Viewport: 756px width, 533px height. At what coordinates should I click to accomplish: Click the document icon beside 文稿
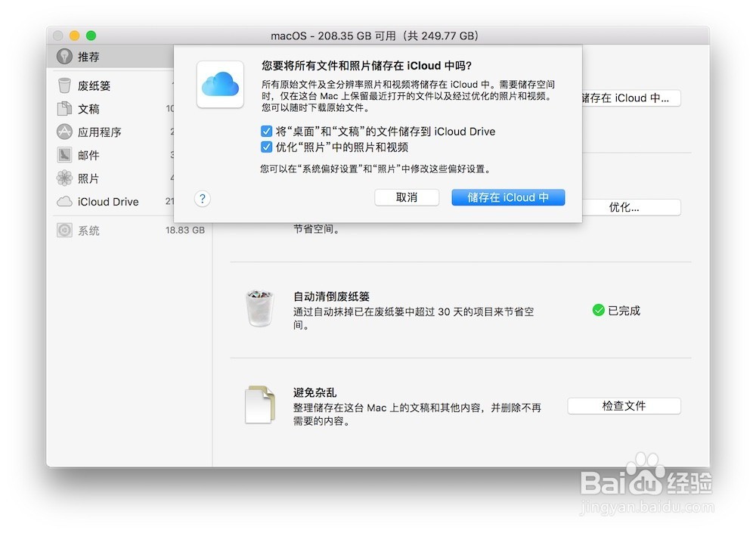pyautogui.click(x=64, y=109)
